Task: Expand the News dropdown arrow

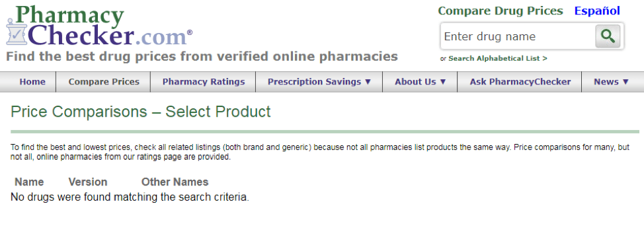Action: pos(625,82)
